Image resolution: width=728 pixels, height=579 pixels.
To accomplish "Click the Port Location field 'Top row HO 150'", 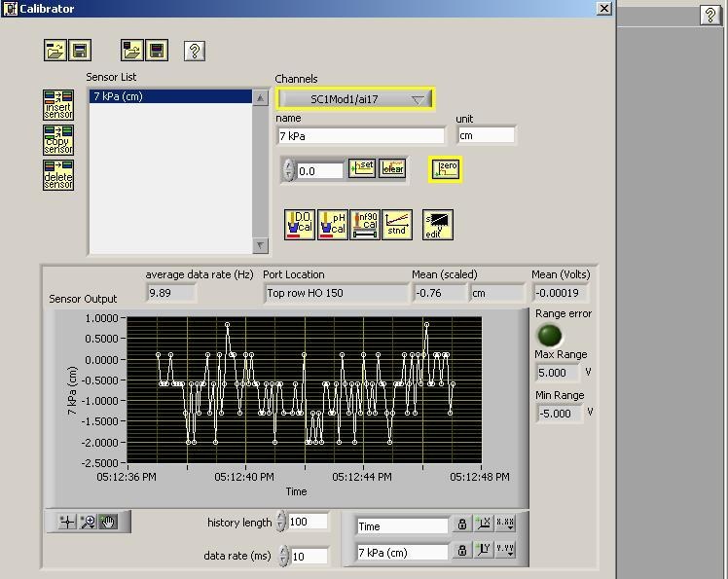I will pyautogui.click(x=336, y=293).
